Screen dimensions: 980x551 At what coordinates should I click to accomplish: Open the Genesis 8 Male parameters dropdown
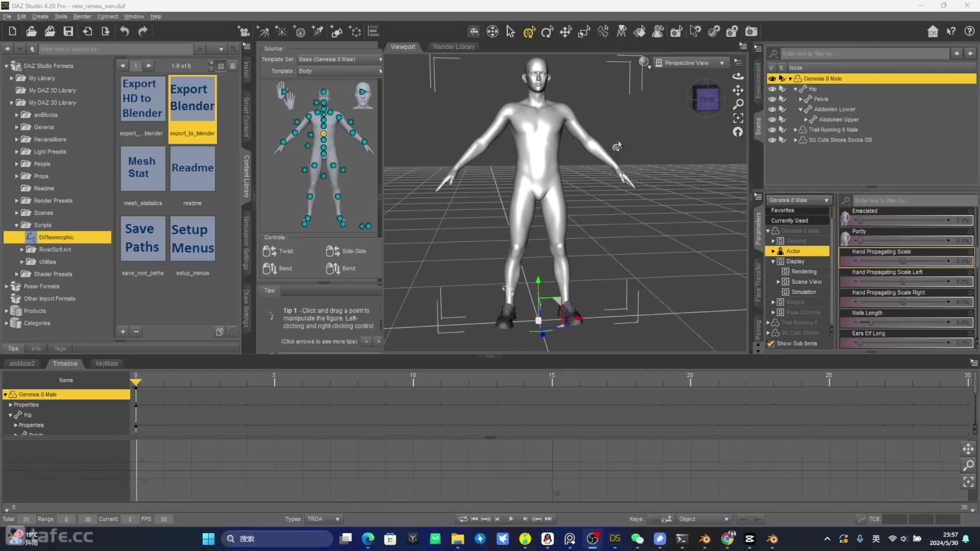point(799,200)
